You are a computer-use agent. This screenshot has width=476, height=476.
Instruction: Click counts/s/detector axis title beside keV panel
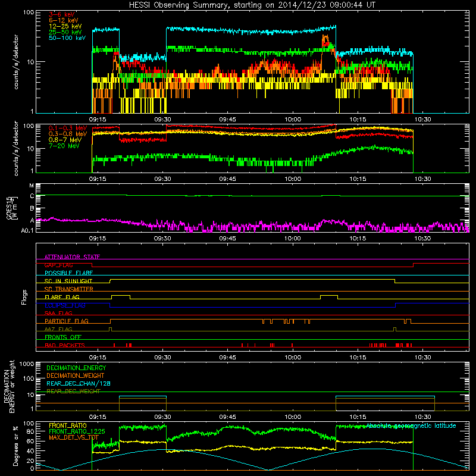coord(16,62)
